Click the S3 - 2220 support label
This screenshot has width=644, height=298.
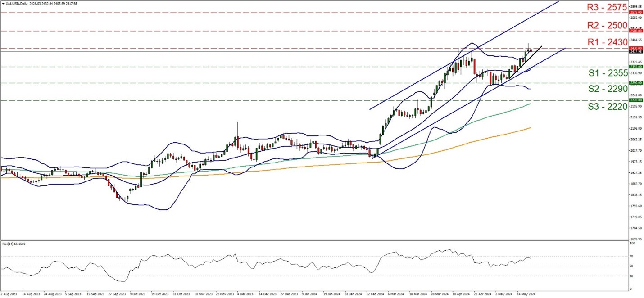[x=608, y=107]
